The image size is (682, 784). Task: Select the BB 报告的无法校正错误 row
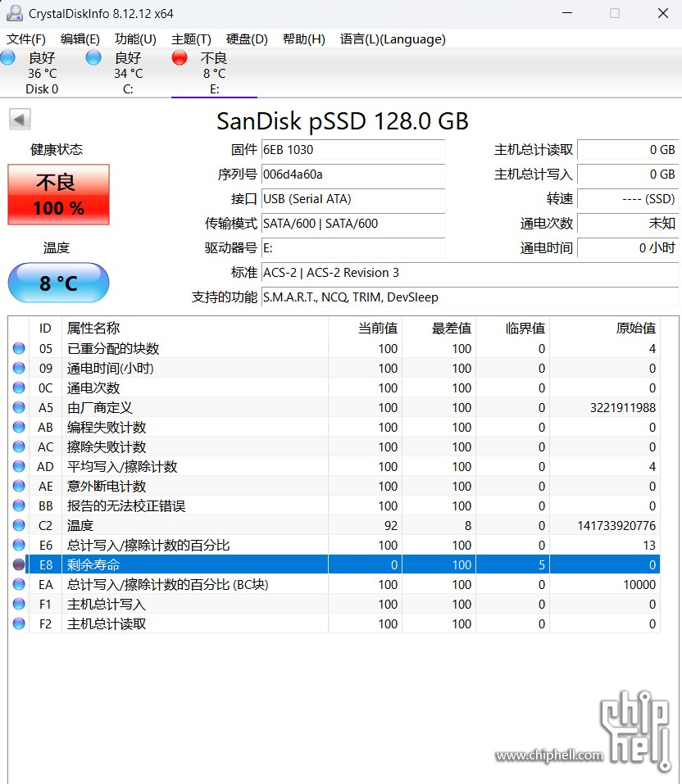tap(334, 506)
